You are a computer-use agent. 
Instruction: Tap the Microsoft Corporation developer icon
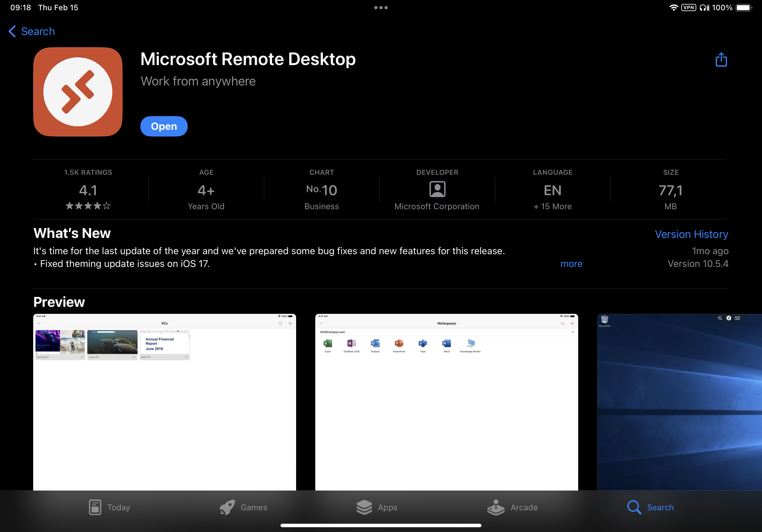pos(437,189)
